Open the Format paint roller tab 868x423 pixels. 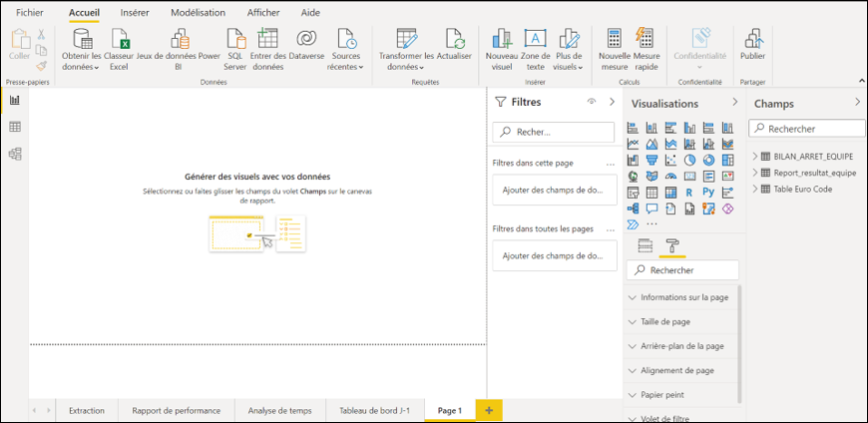[x=672, y=245]
